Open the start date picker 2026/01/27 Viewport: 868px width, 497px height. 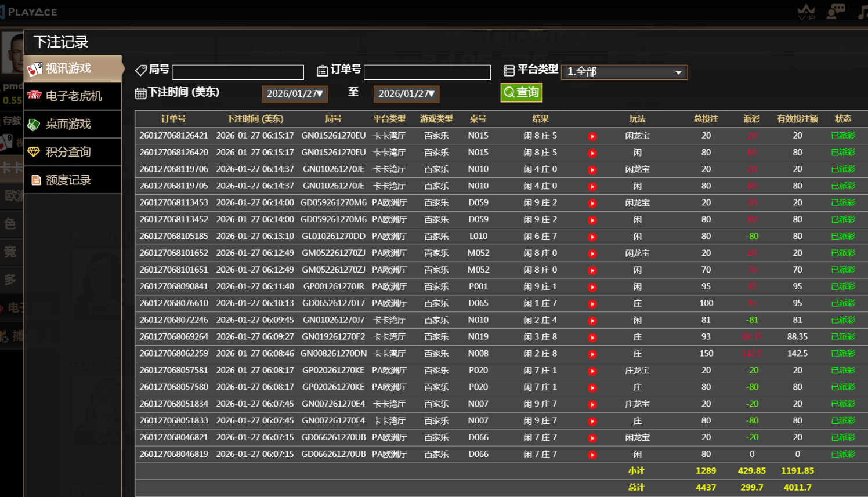coord(294,93)
